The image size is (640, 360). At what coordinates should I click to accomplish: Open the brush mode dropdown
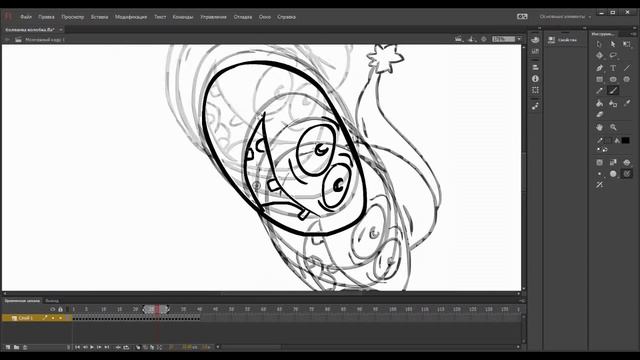(627, 162)
